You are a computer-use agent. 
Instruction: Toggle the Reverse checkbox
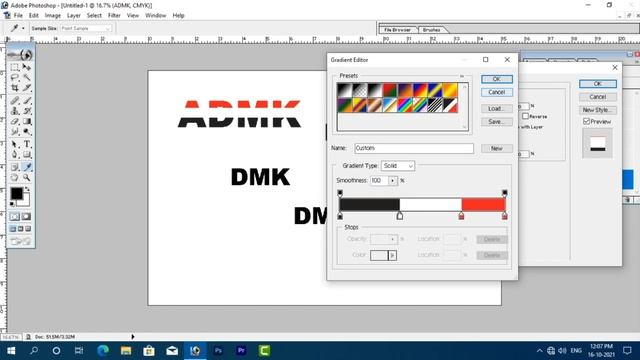click(x=526, y=116)
